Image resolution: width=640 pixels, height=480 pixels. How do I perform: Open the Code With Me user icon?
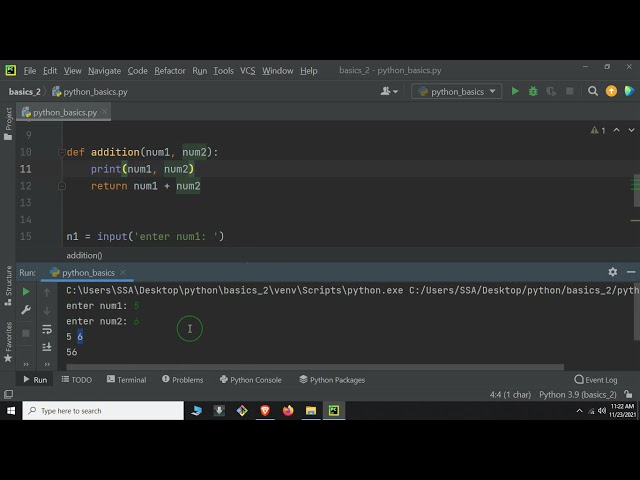click(x=389, y=91)
